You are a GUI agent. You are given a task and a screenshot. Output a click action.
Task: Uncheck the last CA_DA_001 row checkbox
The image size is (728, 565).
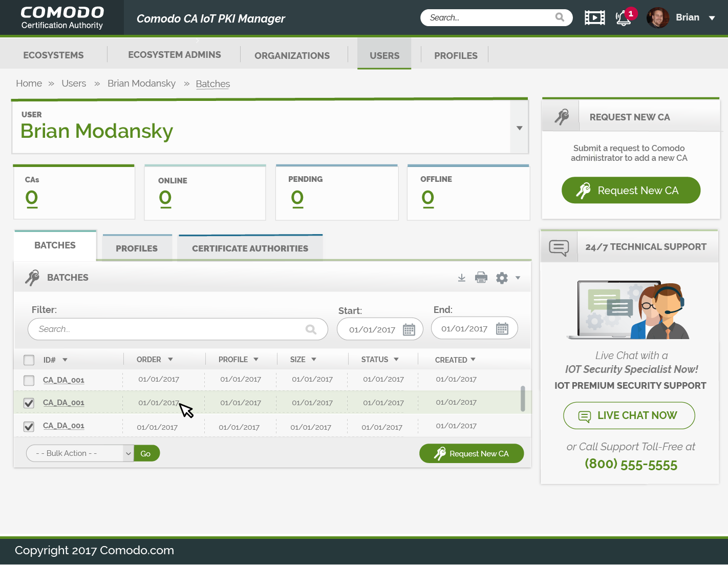pos(29,426)
